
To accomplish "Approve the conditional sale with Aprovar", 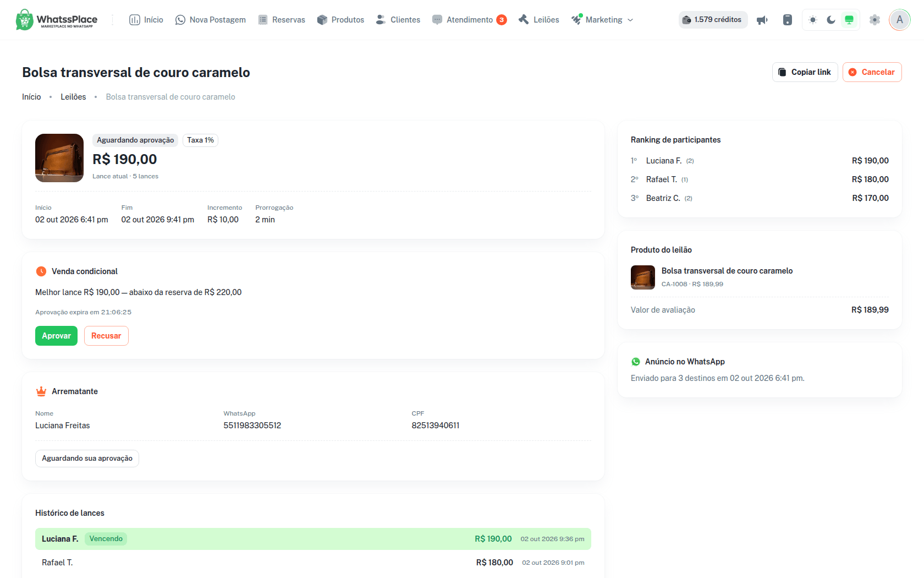I will pos(56,336).
